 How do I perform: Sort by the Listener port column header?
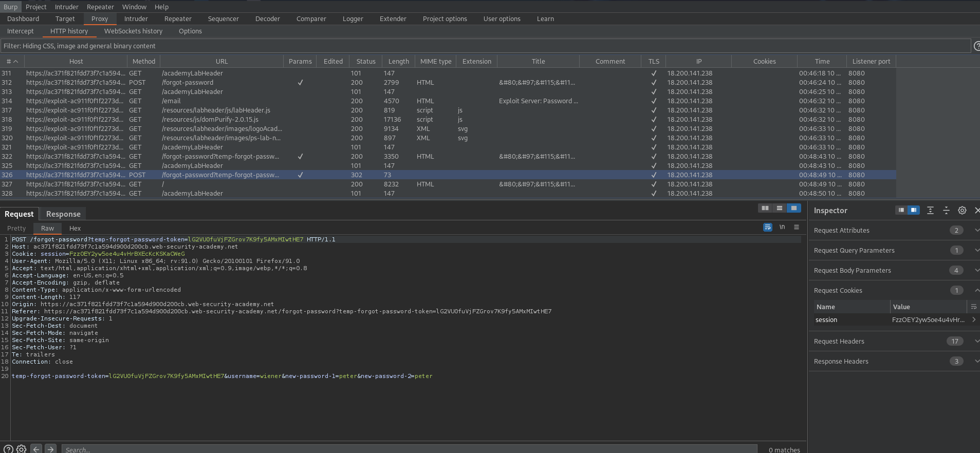pyautogui.click(x=871, y=61)
